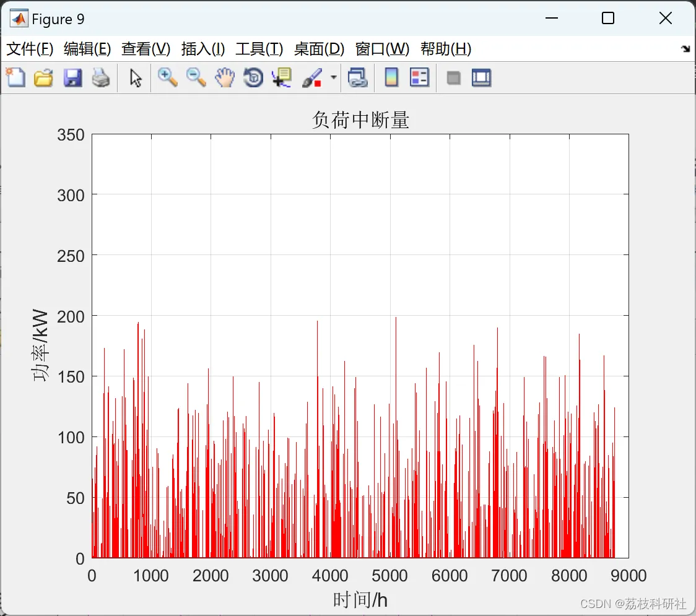Screen dimensions: 696x616
Task: Save the figure with the floppy disk icon
Action: click(72, 77)
